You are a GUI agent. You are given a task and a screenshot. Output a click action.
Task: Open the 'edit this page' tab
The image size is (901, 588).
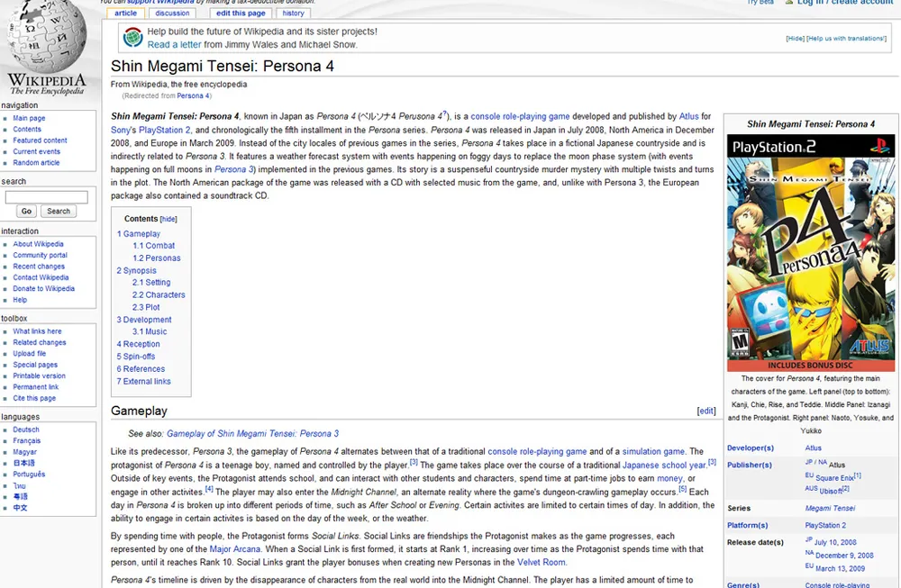pyautogui.click(x=241, y=14)
